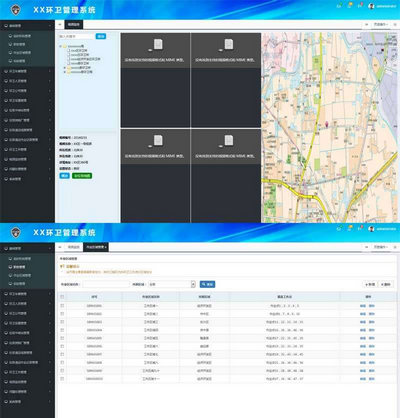
Task: Click the blue search button beside tree search box
Action: [101, 36]
